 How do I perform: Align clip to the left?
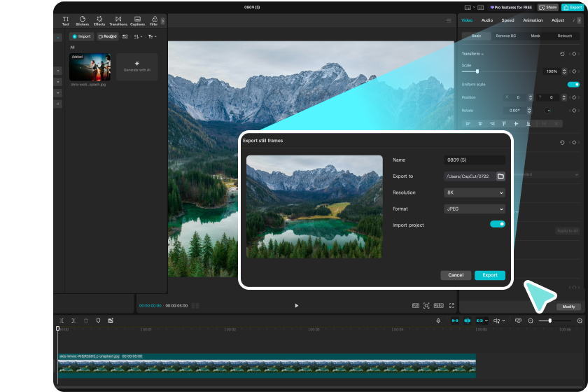click(x=468, y=123)
